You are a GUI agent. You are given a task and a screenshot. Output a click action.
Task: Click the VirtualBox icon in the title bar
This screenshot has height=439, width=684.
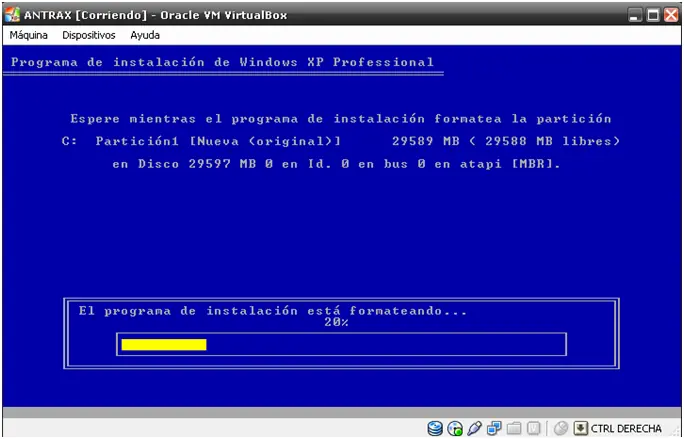tap(12, 15)
